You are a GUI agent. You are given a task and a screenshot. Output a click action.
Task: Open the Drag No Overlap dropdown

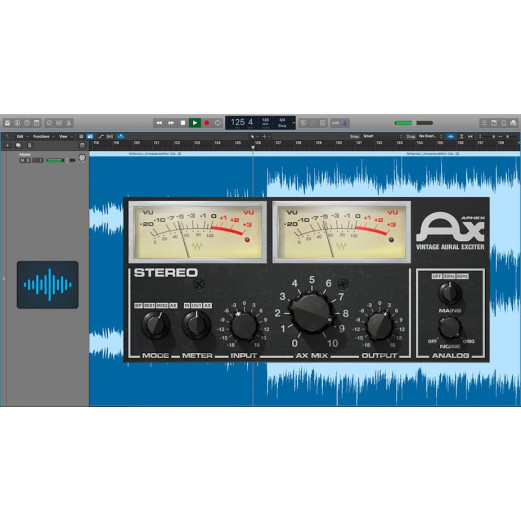click(x=430, y=136)
